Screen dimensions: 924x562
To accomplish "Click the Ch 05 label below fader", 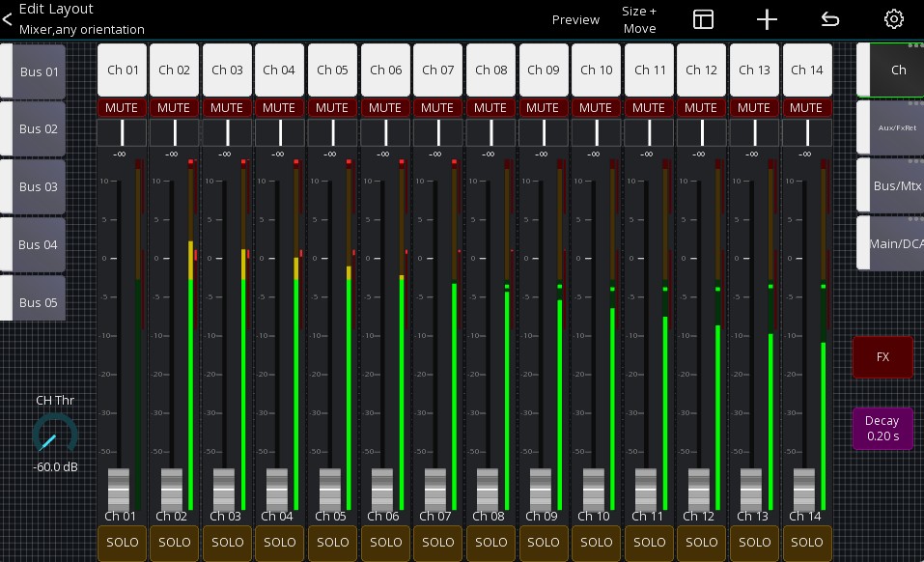I will pos(330,516).
